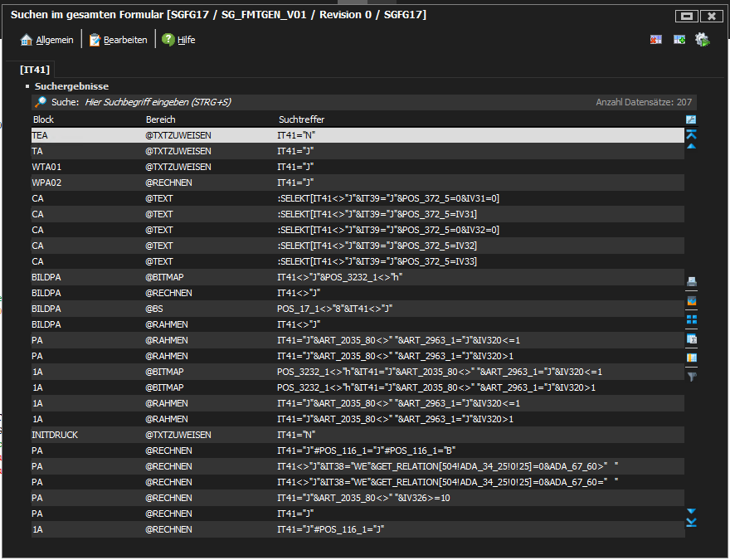Image resolution: width=730 pixels, height=560 pixels.
Task: Open the Hilfe menu
Action: click(x=178, y=40)
